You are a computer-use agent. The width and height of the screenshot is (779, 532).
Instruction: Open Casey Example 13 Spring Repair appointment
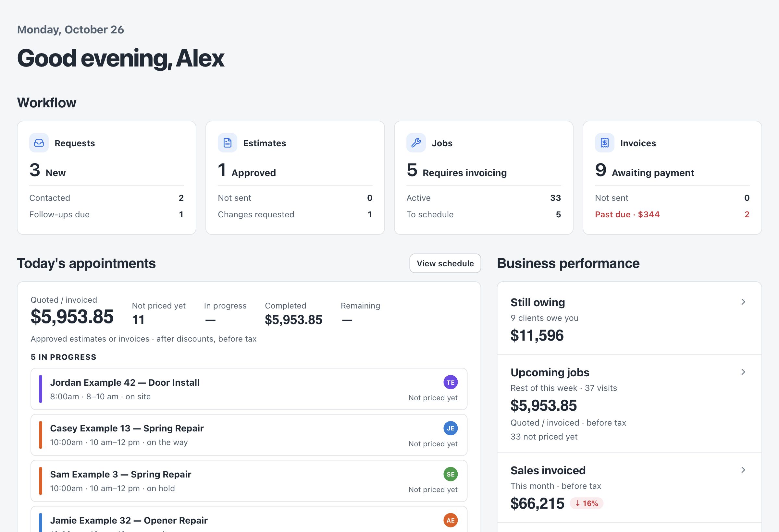249,435
